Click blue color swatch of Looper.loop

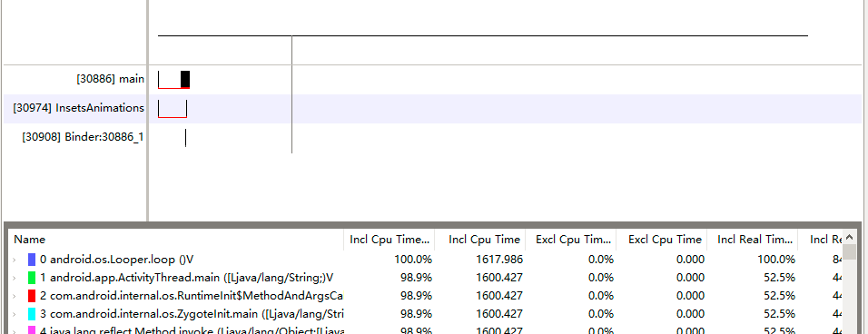[32, 260]
